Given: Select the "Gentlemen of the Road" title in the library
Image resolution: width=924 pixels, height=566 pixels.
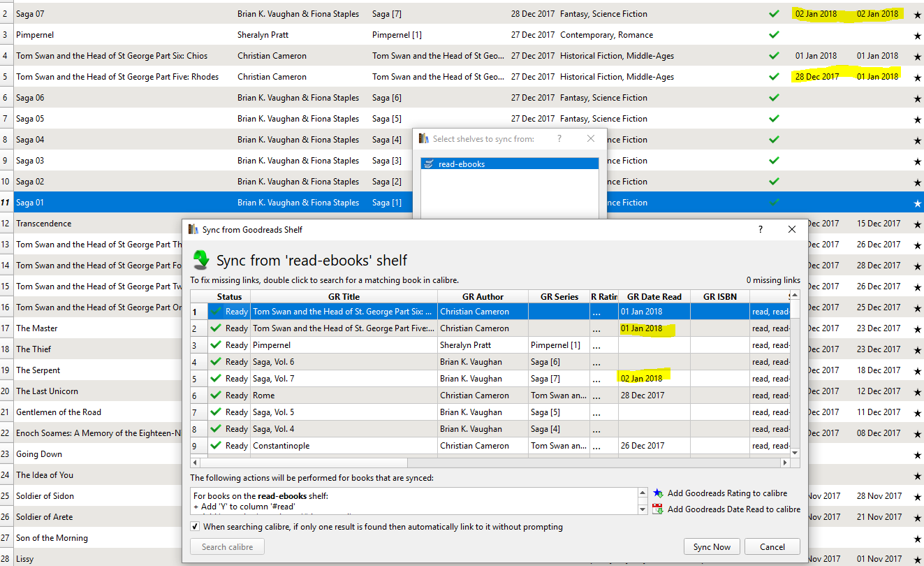Looking at the screenshot, I should pyautogui.click(x=59, y=412).
